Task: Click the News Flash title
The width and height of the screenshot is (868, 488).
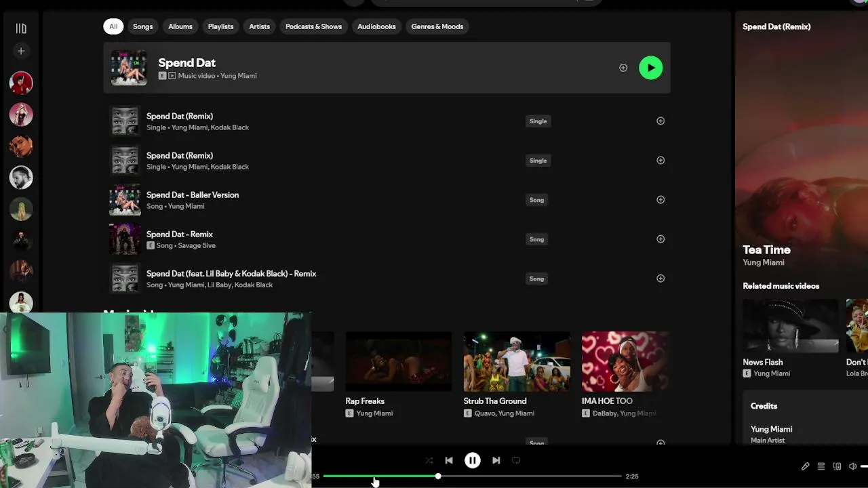Action: (763, 363)
